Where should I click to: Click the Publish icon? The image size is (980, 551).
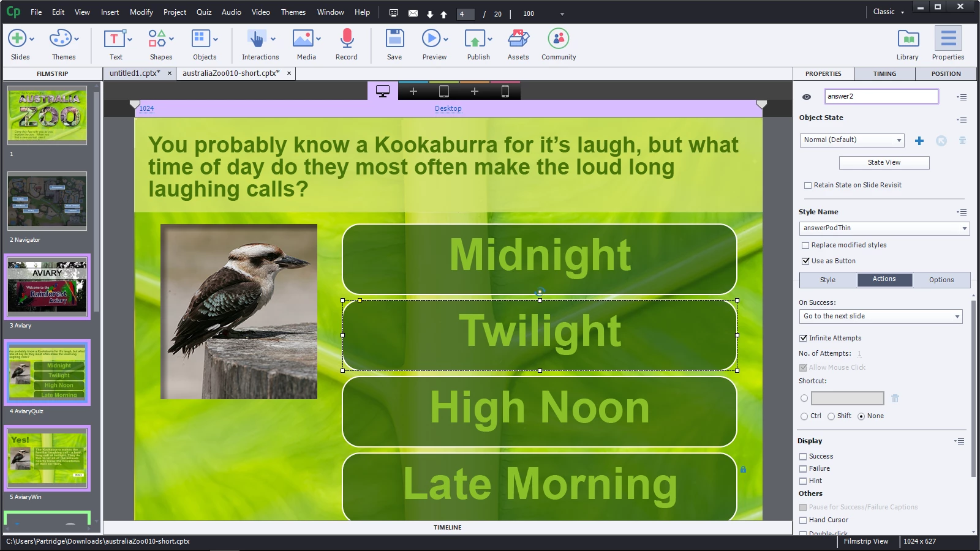(475, 39)
